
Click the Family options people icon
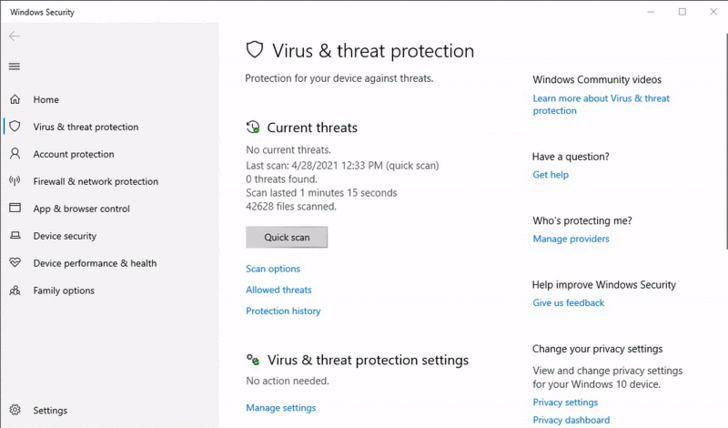click(14, 291)
